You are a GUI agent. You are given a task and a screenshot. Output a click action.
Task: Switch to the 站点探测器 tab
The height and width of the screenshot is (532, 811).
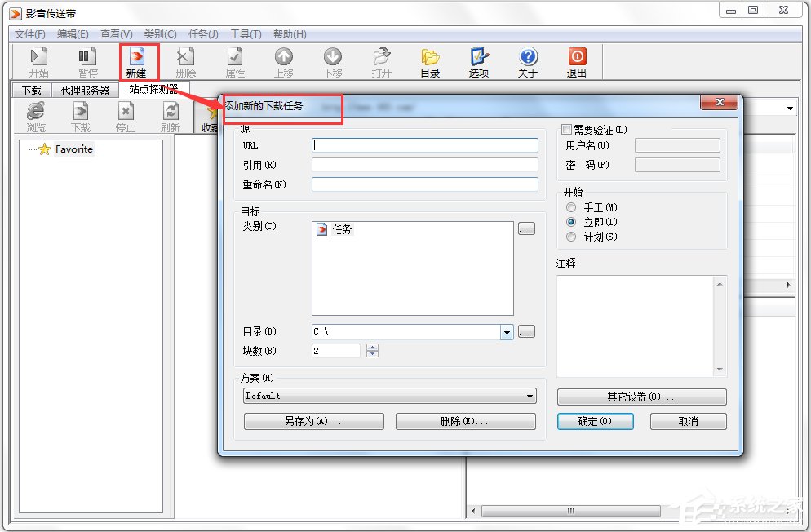(153, 89)
